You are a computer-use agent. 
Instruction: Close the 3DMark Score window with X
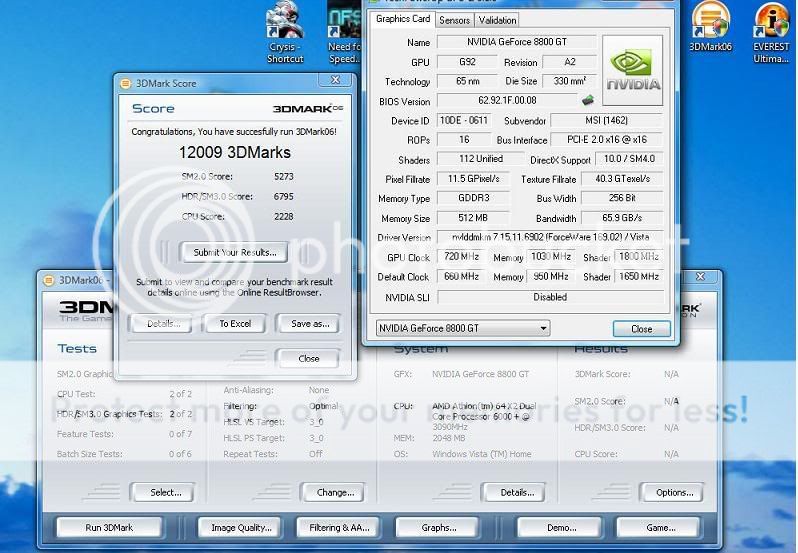(x=335, y=80)
